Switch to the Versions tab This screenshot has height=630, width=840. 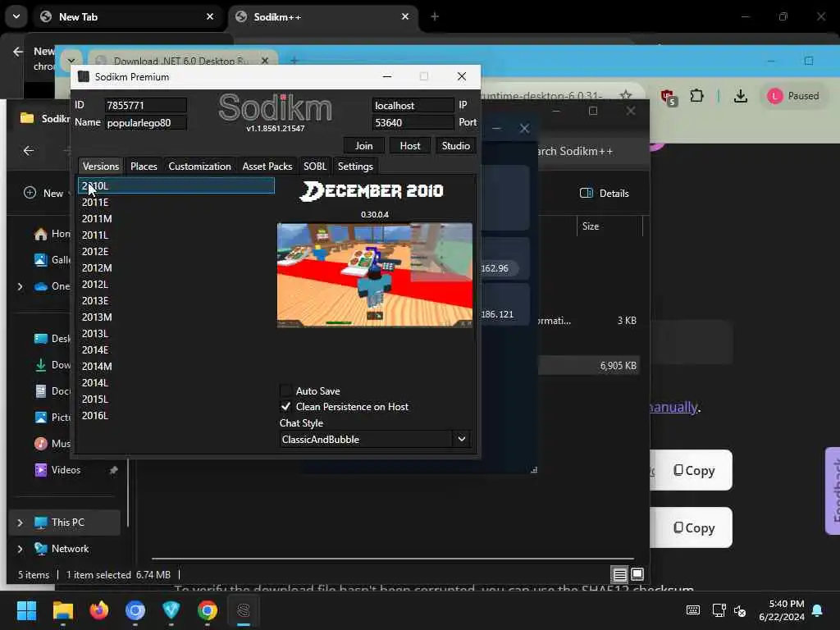tap(101, 166)
